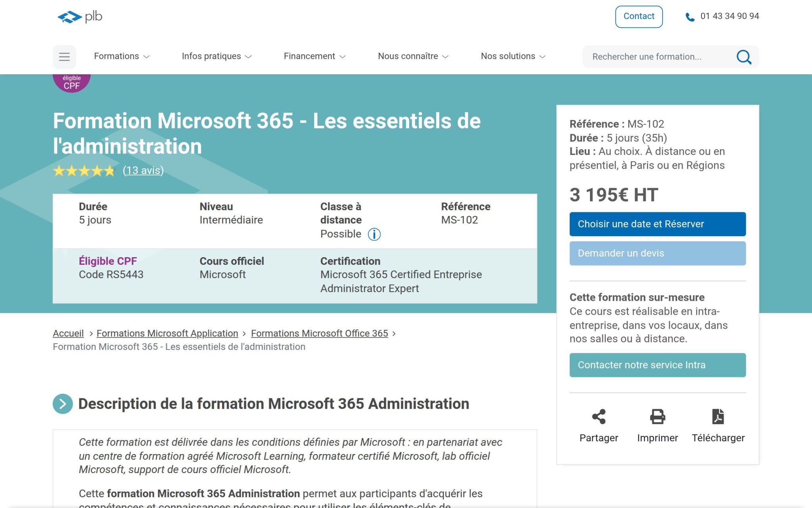Click Contacter notre service Intra
This screenshot has height=508, width=812.
pyautogui.click(x=657, y=365)
